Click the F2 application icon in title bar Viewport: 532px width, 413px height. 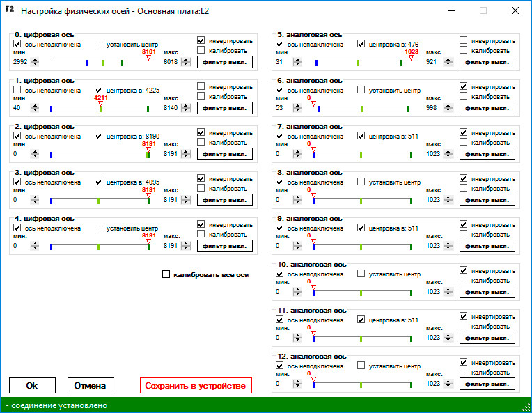(x=10, y=9)
